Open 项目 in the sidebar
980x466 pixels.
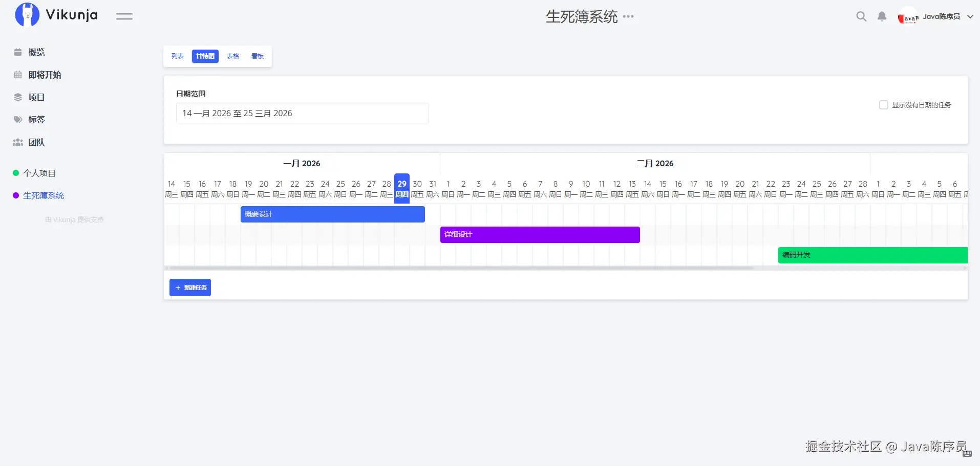point(36,97)
